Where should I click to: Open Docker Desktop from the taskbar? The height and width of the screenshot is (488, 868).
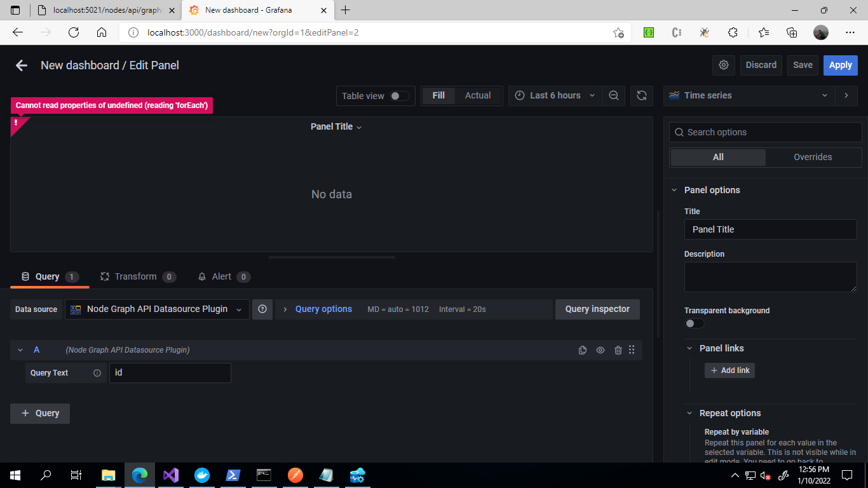(x=202, y=475)
